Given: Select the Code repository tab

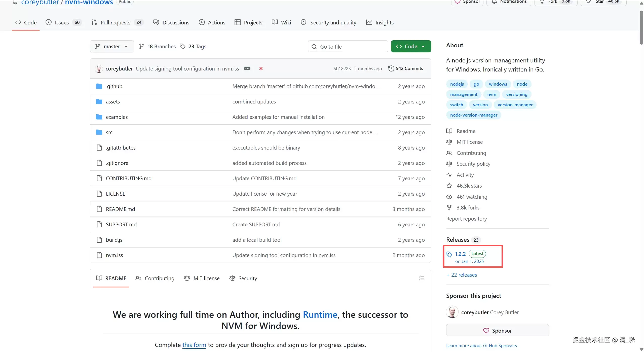Looking at the screenshot, I should click(x=26, y=22).
